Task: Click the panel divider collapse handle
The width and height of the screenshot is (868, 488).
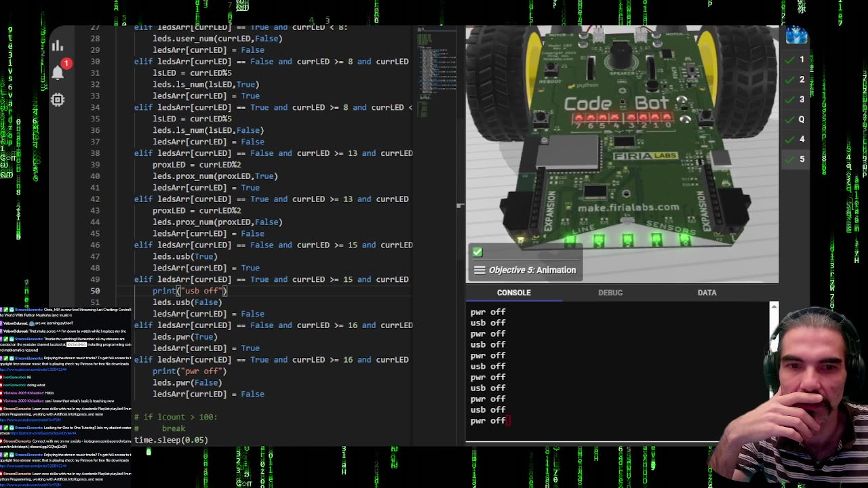Action: pos(460,205)
